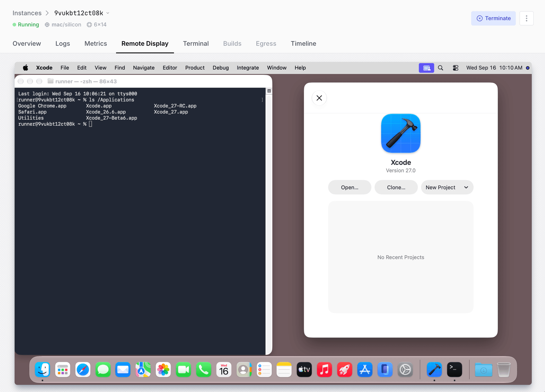Screen dimensions: 545x392
Task: Click Xcode_27-Beta6.app in the Terminal output
Action: click(x=112, y=118)
